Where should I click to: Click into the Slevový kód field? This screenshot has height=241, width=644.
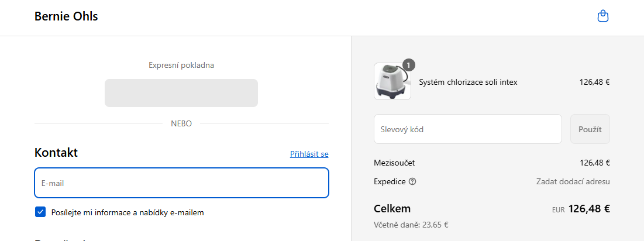pyautogui.click(x=468, y=129)
